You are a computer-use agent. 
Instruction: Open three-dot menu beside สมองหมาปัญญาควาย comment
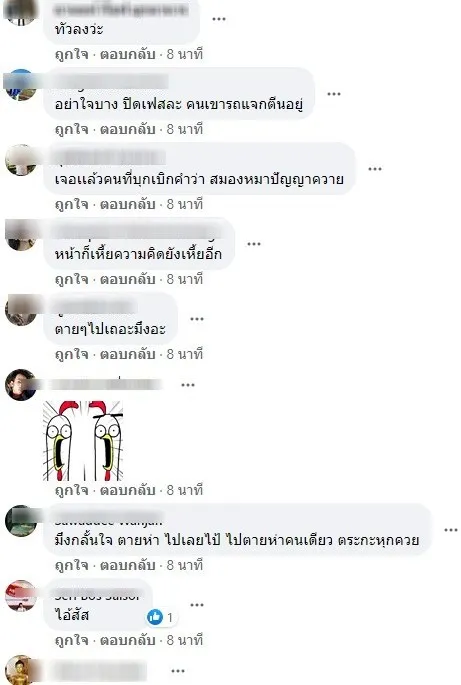coord(375,169)
